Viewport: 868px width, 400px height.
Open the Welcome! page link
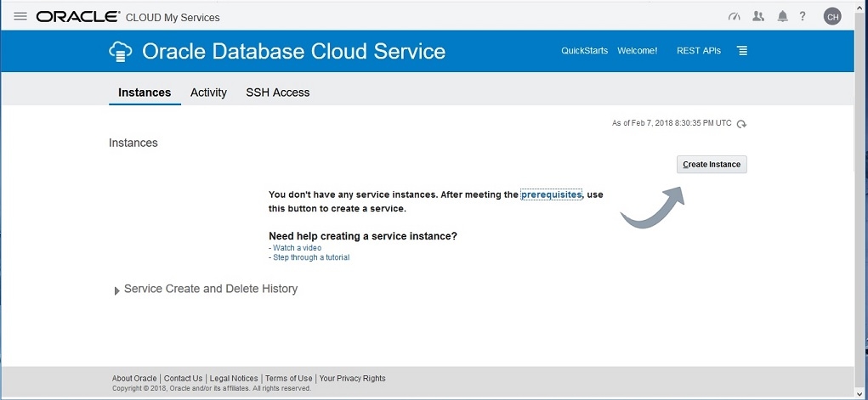(x=637, y=50)
